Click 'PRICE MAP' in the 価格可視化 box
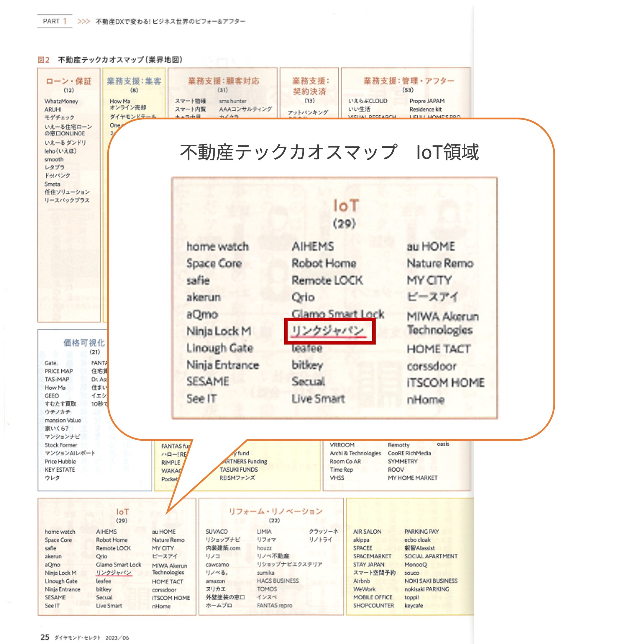Screen dimensions: 644x644 pos(59,371)
